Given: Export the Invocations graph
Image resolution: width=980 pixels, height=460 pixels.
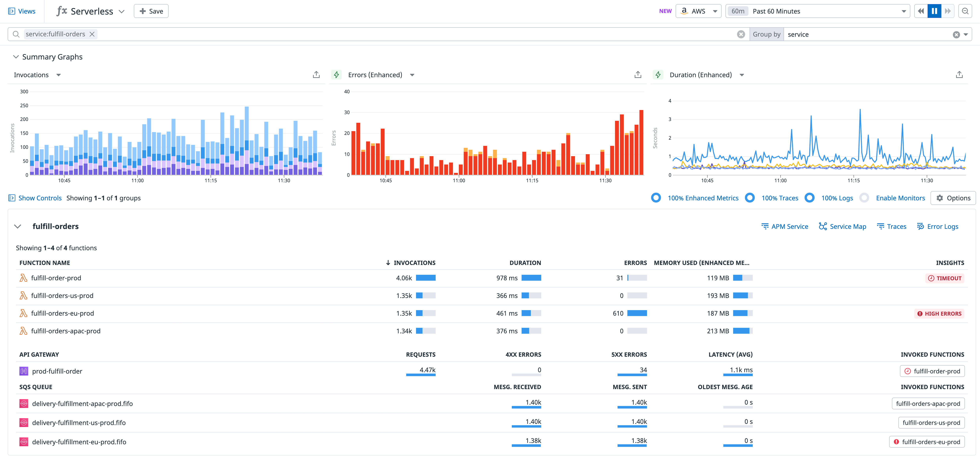Looking at the screenshot, I should coord(317,75).
